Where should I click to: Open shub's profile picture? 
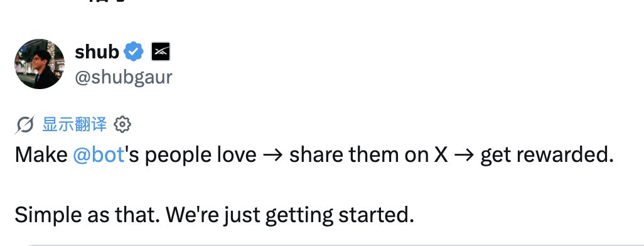(x=40, y=64)
